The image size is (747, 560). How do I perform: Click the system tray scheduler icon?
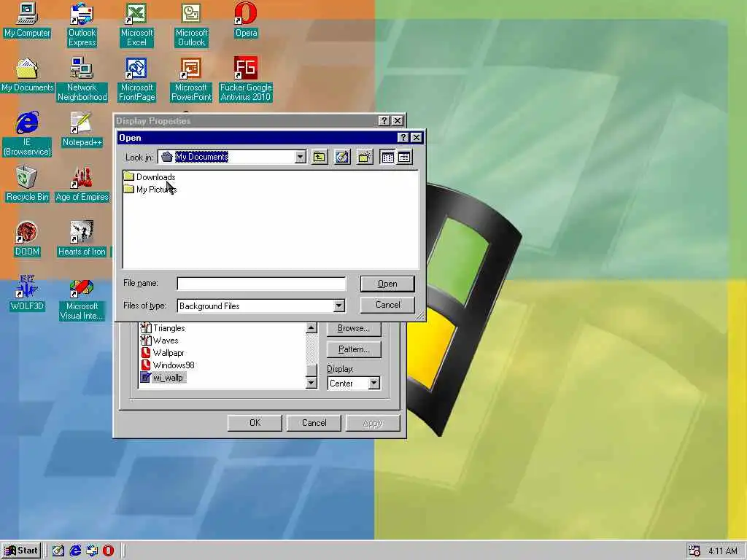click(694, 551)
